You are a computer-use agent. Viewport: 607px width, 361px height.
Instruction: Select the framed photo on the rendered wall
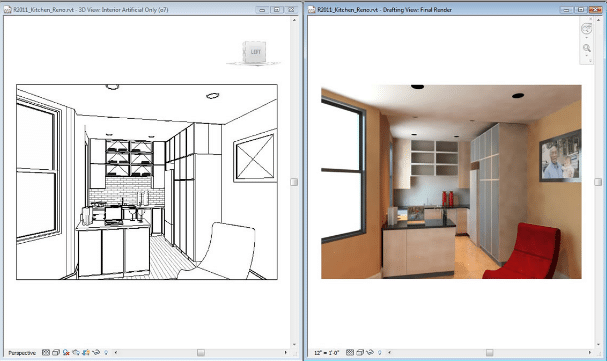(x=560, y=156)
